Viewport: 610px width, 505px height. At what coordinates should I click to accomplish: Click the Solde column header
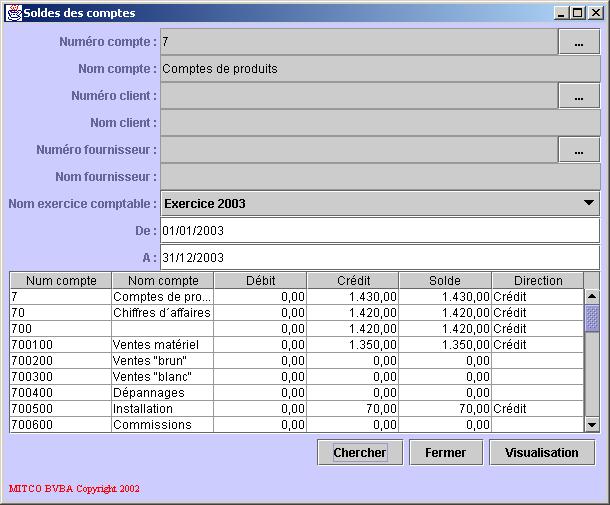coord(445,281)
